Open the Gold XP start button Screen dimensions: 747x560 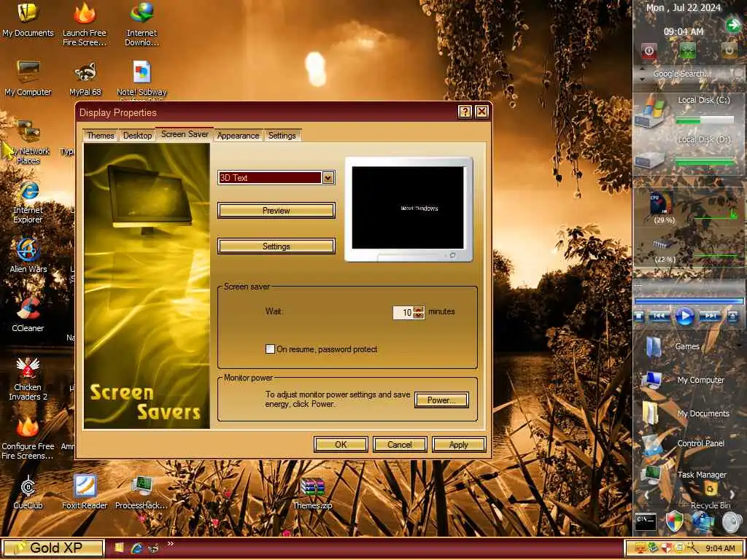pyautogui.click(x=53, y=548)
